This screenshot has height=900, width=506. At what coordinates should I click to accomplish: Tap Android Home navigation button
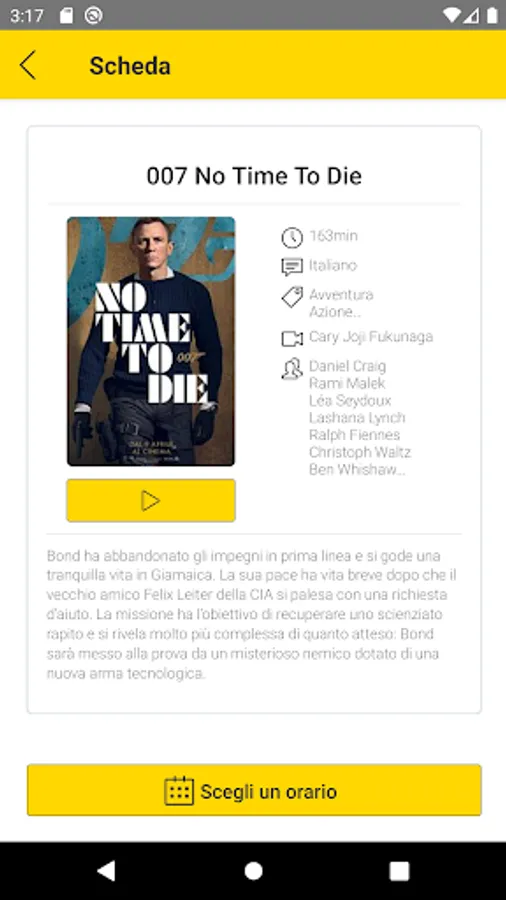(x=253, y=871)
